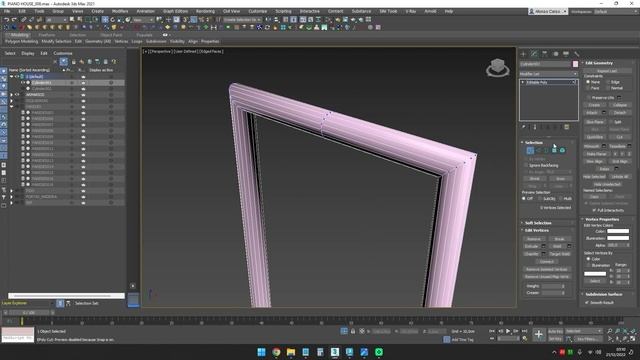Click the Play Animation button
The width and height of the screenshot is (640, 360).
(x=508, y=331)
